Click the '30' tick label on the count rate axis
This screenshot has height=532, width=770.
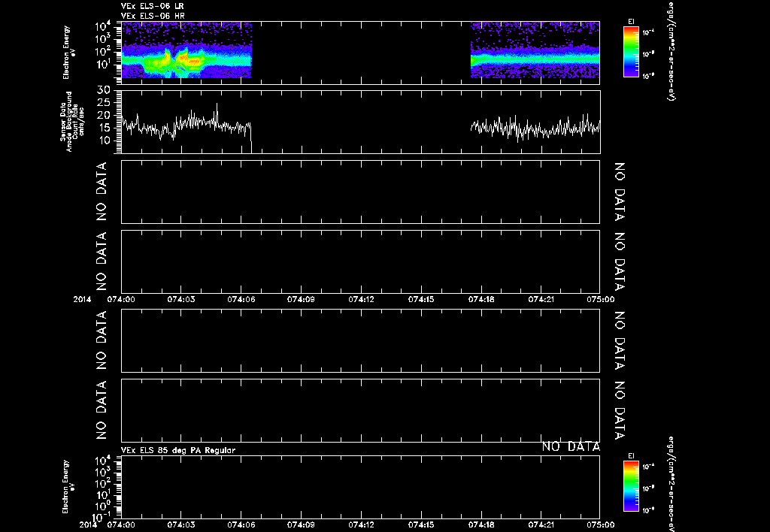pyautogui.click(x=104, y=91)
